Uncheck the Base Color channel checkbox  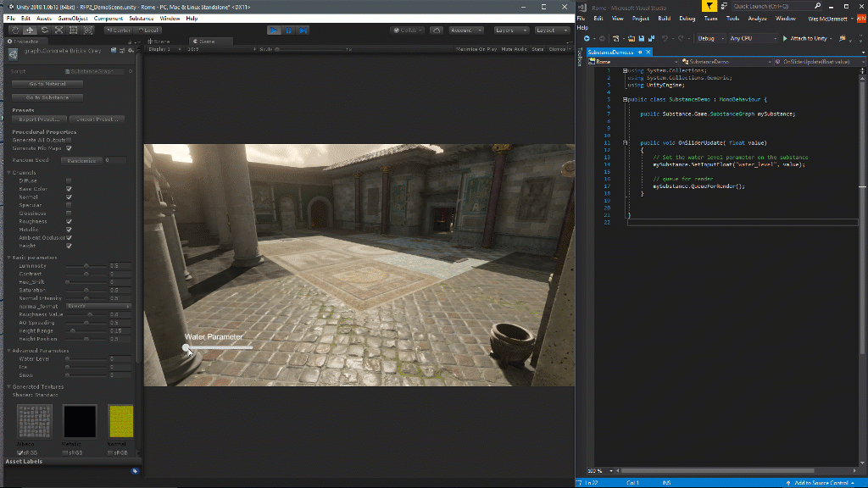69,189
